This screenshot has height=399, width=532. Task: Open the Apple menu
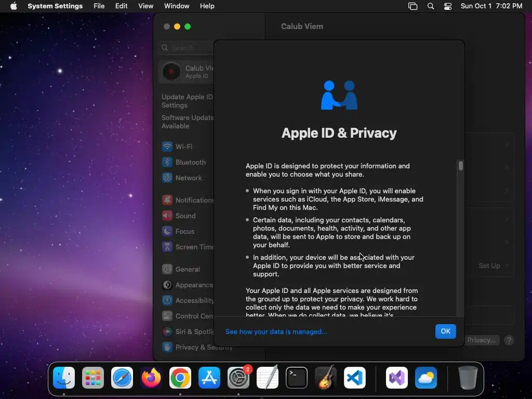click(14, 6)
